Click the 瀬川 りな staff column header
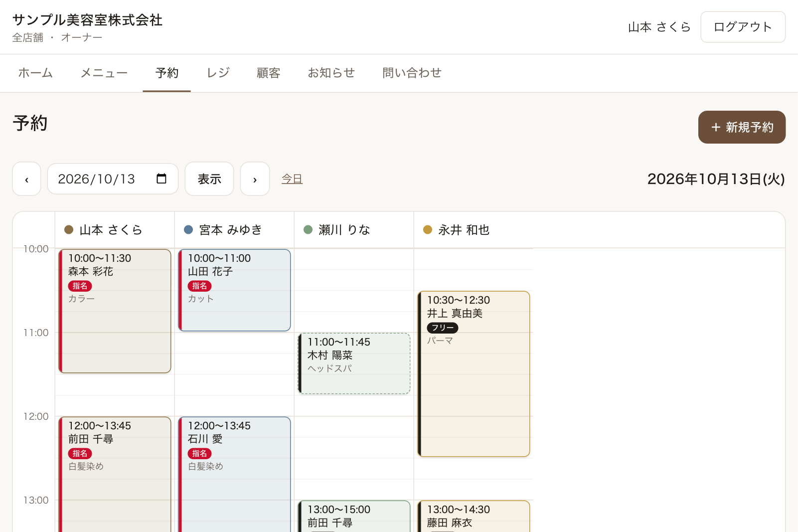Screen dimensions: 798x532 (x=354, y=230)
